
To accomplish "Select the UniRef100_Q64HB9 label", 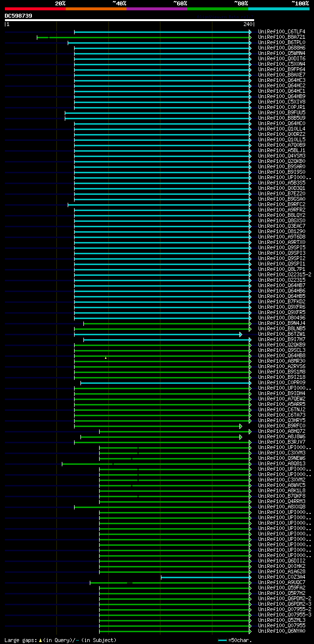I will 282,97.
